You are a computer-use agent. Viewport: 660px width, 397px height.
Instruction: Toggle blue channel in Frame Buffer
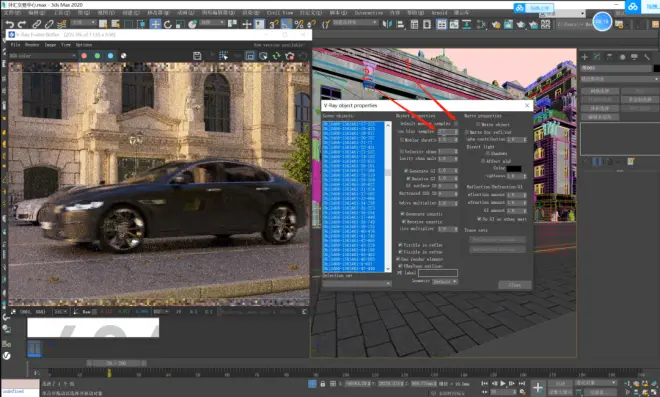(x=110, y=56)
